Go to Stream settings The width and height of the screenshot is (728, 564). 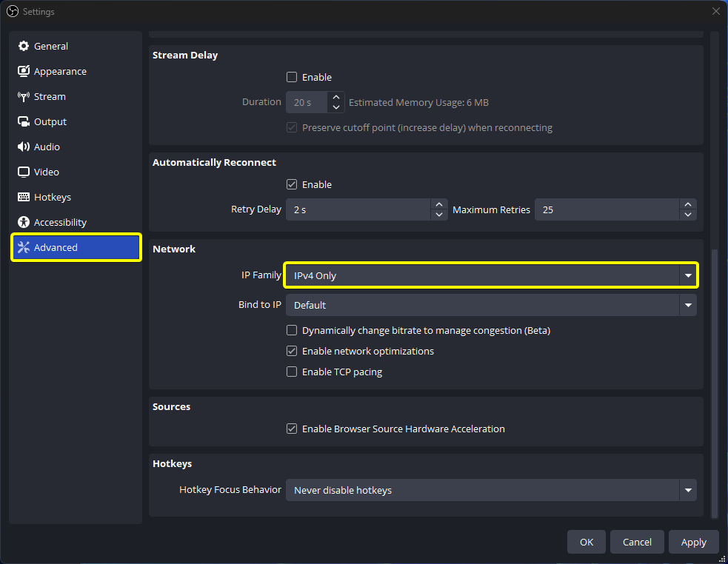(76, 96)
